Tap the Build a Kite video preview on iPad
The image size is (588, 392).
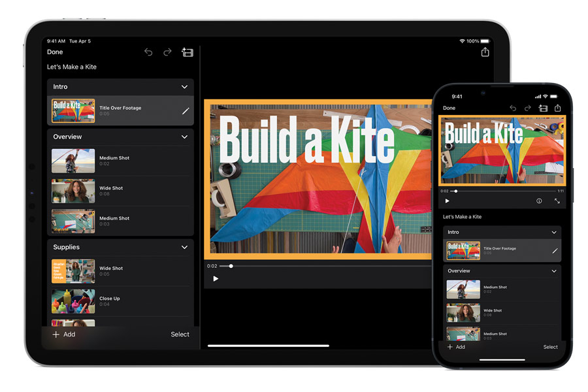(318, 179)
